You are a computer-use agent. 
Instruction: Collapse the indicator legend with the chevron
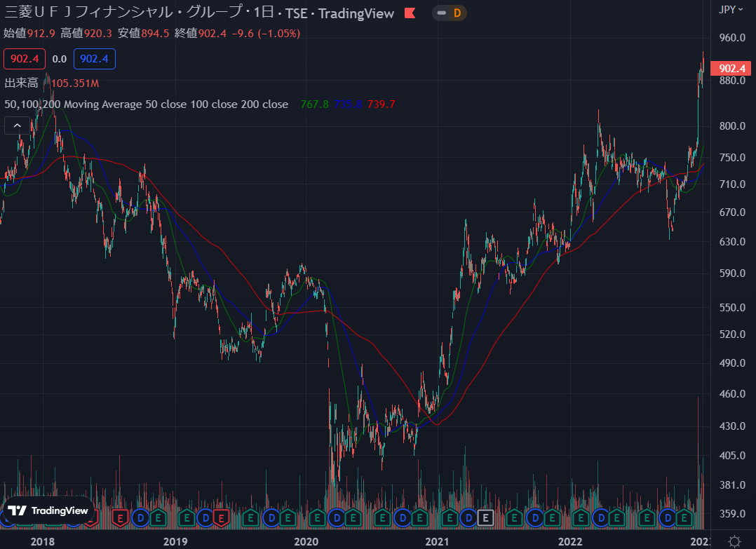(x=17, y=126)
